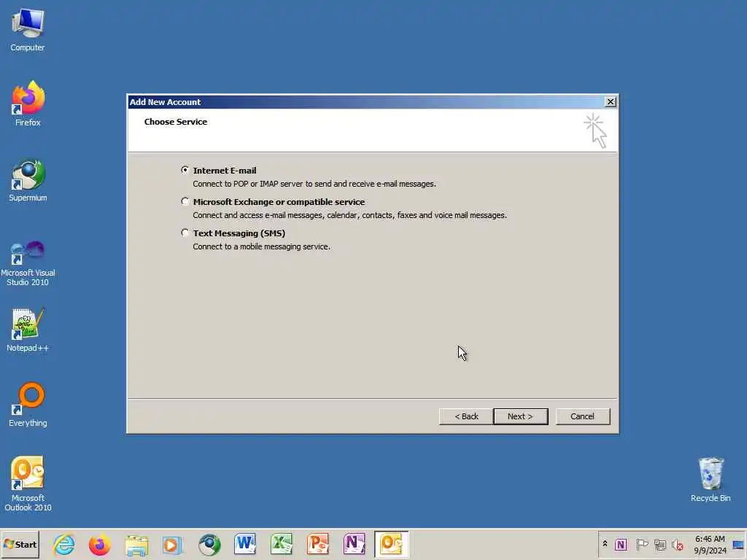The width and height of the screenshot is (747, 560).
Task: Launch PowerPoint from the taskbar
Action: (318, 544)
